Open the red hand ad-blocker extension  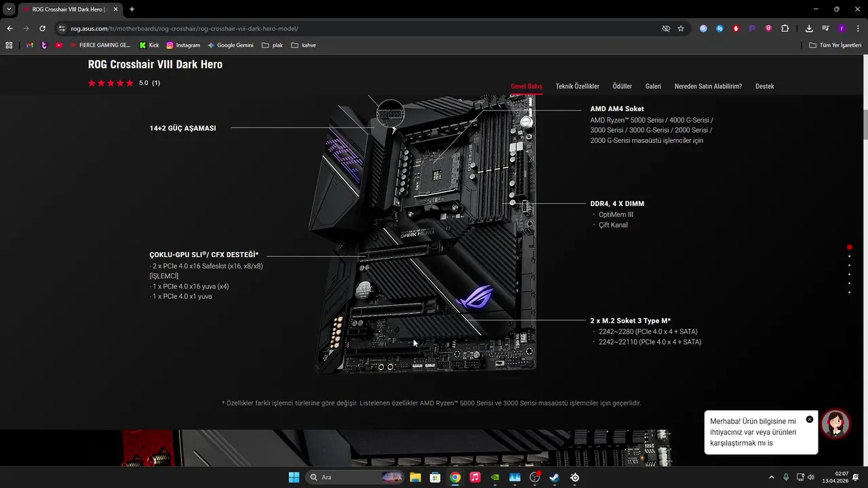[x=736, y=28]
